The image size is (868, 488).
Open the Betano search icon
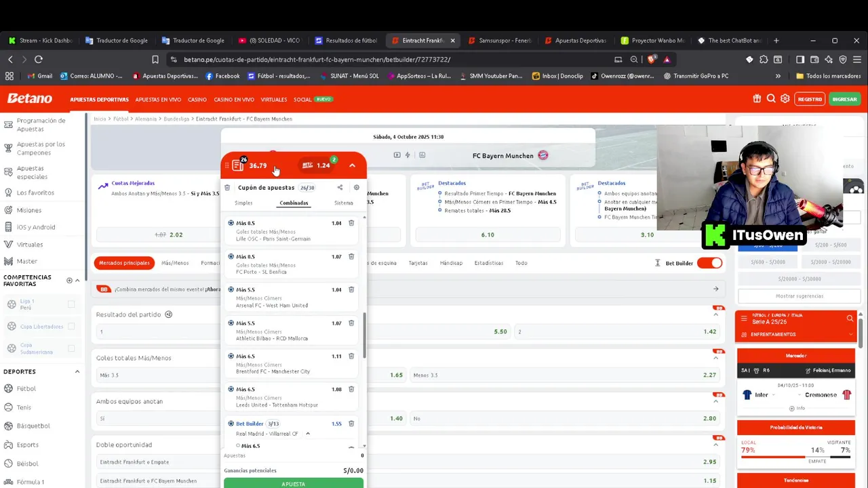(771, 99)
